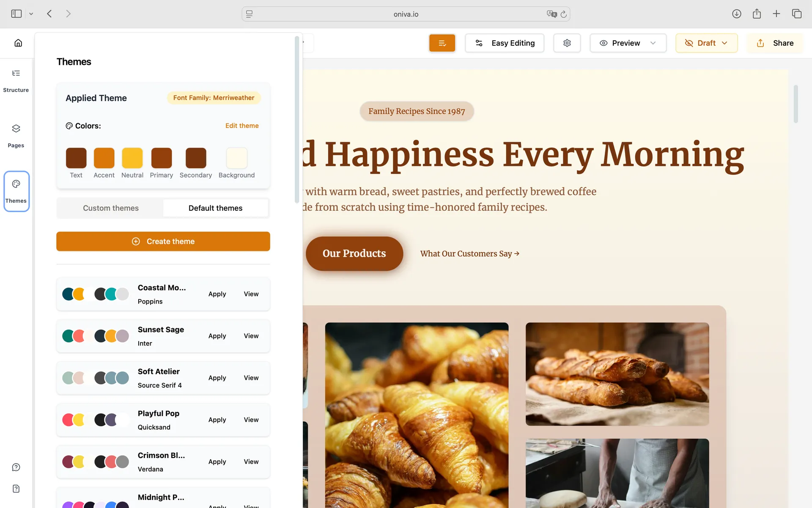Click the Edit theme link
The height and width of the screenshot is (508, 812).
(242, 126)
